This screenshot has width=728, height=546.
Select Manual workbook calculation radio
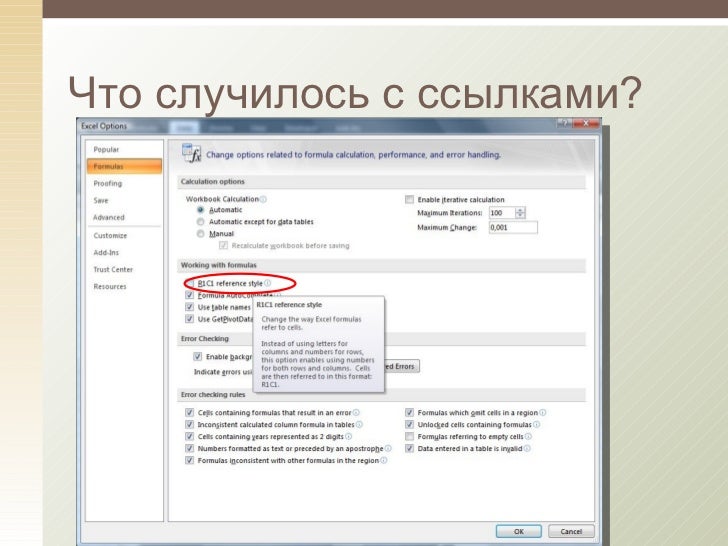(201, 234)
